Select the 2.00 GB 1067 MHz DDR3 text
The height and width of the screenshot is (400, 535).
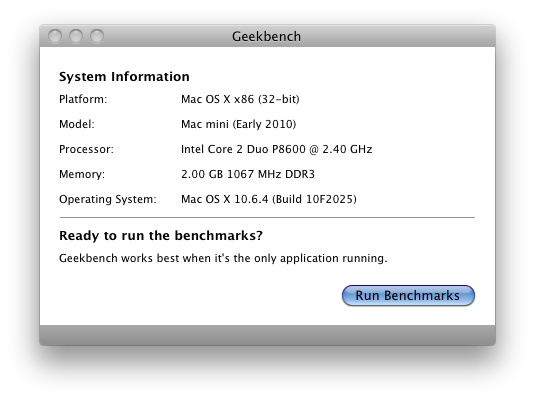[x=248, y=174]
